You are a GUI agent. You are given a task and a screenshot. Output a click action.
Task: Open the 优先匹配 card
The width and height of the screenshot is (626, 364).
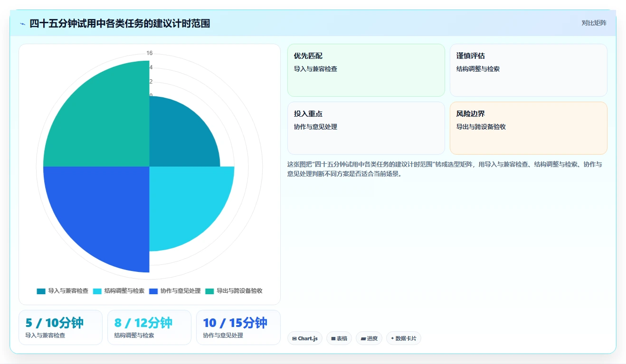pyautogui.click(x=366, y=70)
